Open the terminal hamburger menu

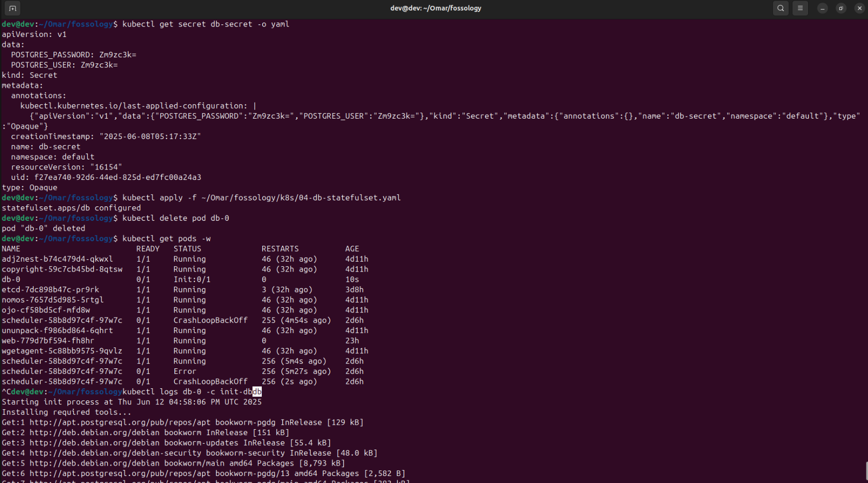800,8
